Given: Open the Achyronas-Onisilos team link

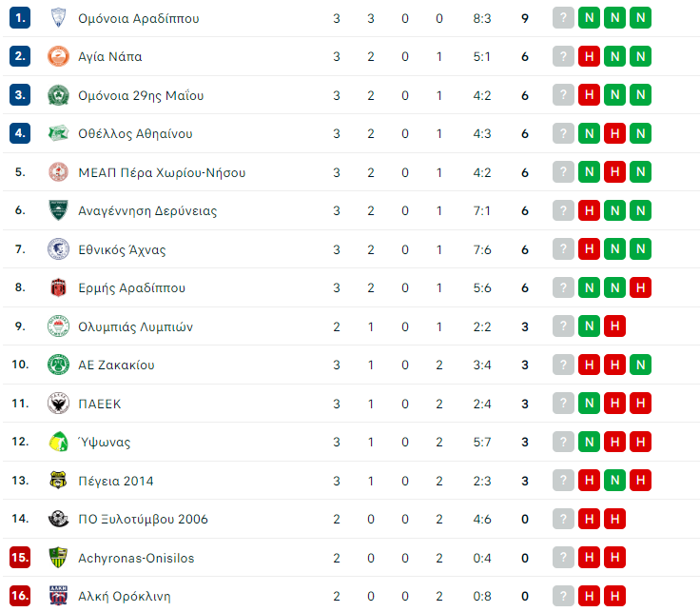Looking at the screenshot, I should coord(136,558).
